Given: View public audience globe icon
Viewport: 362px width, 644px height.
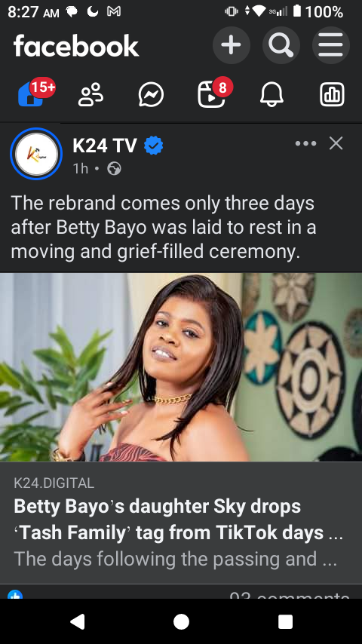Looking at the screenshot, I should 114,169.
